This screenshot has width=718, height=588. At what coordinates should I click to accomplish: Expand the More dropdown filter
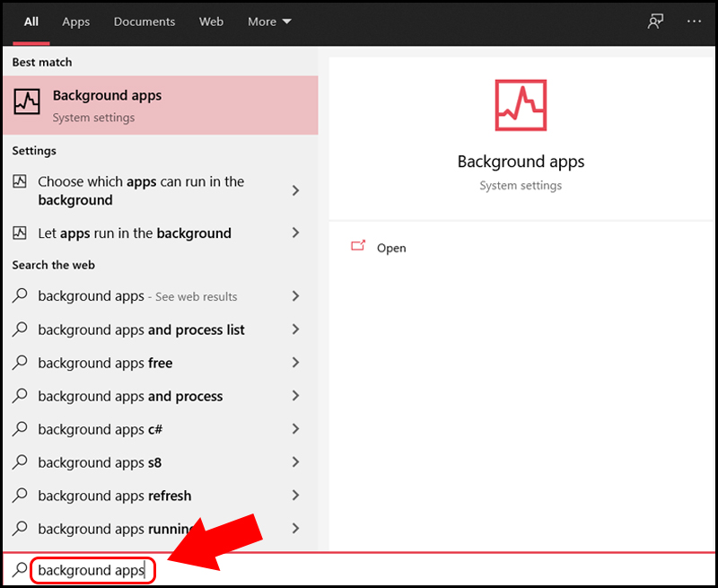269,22
